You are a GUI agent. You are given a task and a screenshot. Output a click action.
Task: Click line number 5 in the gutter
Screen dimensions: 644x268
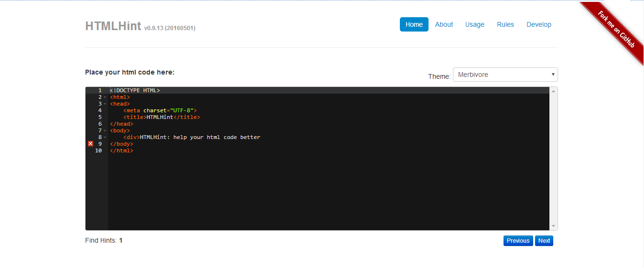coord(100,117)
